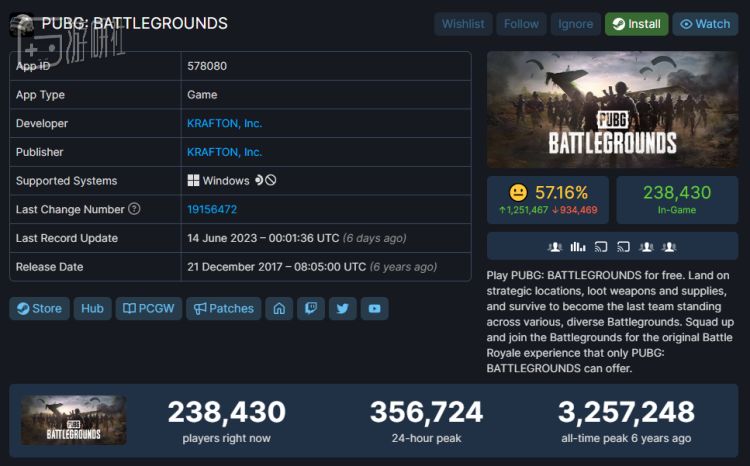Viewport: 750px width, 466px height.
Task: Click the Twitch icon button
Action: [311, 309]
